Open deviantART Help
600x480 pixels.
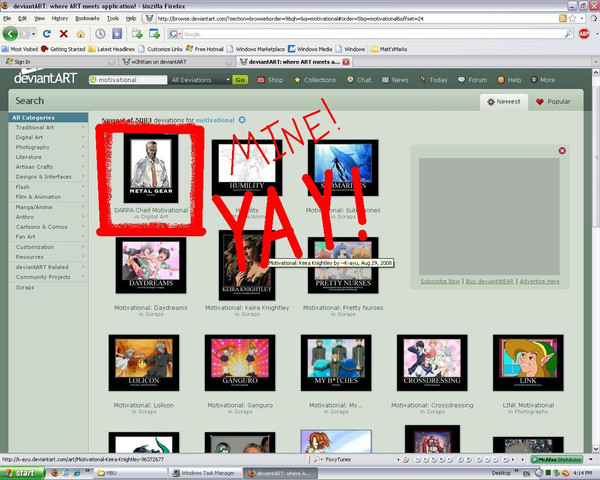[509, 80]
